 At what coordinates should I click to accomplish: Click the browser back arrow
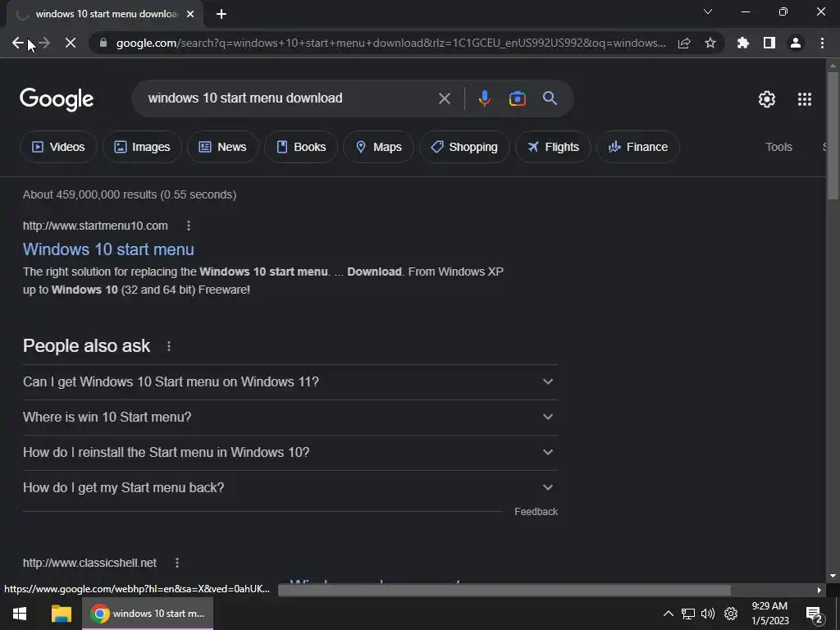pos(18,43)
